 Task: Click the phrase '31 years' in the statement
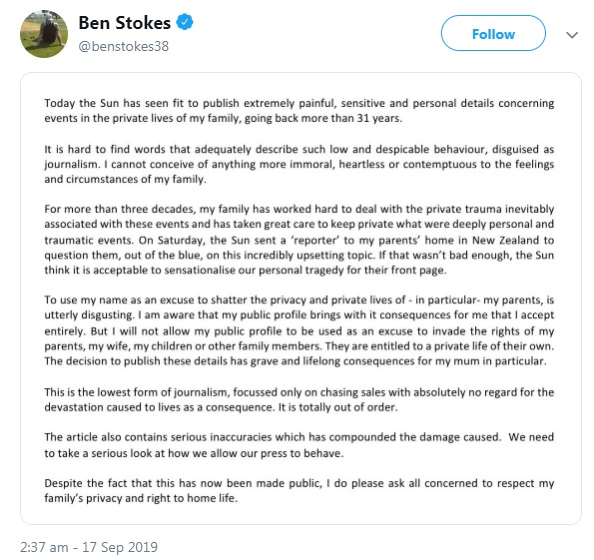point(378,118)
